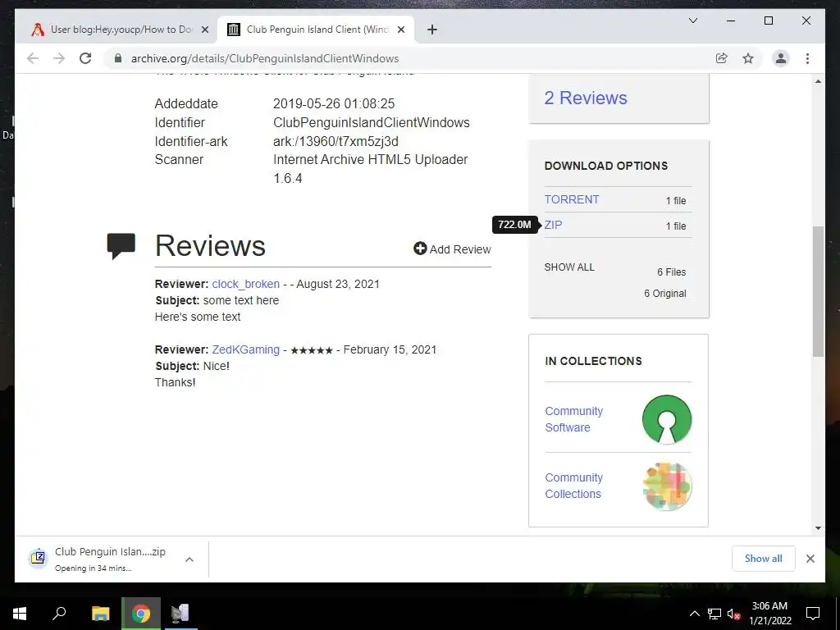Click the DOWNLOAD OPTIONS heading

(606, 166)
